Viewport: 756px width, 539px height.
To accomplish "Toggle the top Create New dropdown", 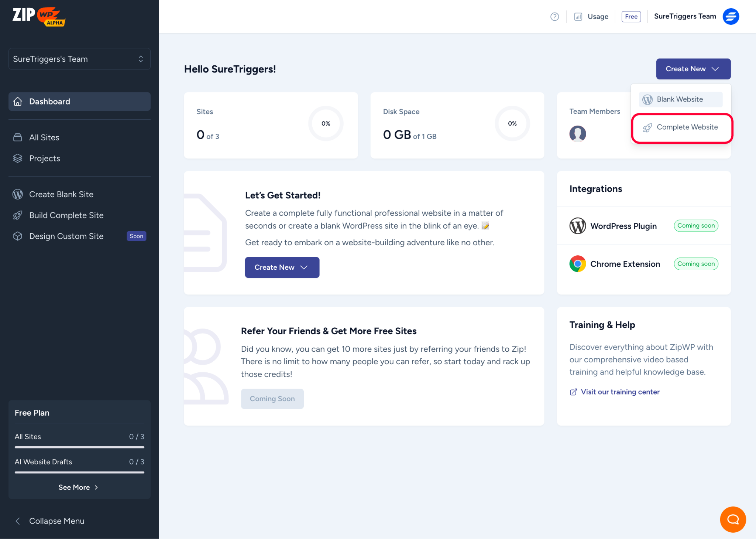I will pyautogui.click(x=693, y=69).
